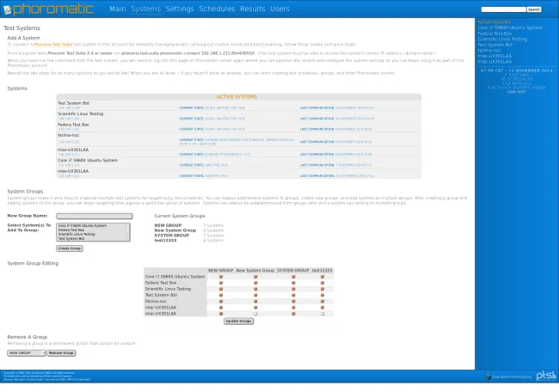This screenshot has height=392, width=559.
Task: Open the NEW GROUP dropdown under Remove A Group
Action: pos(27,352)
